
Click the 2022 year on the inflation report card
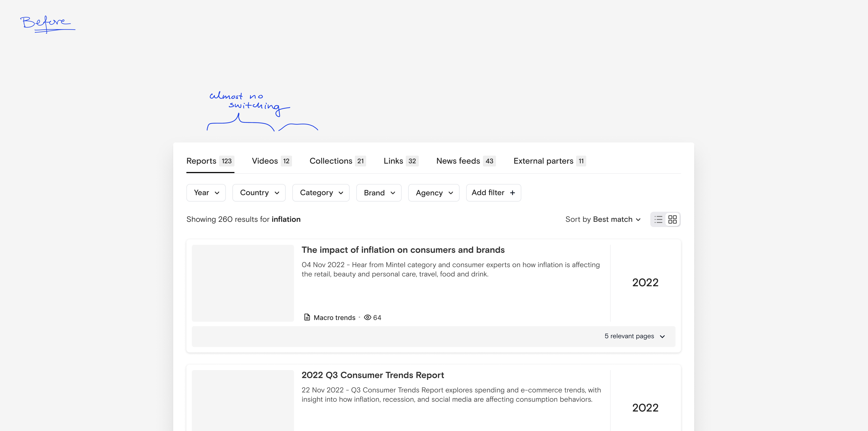(645, 283)
